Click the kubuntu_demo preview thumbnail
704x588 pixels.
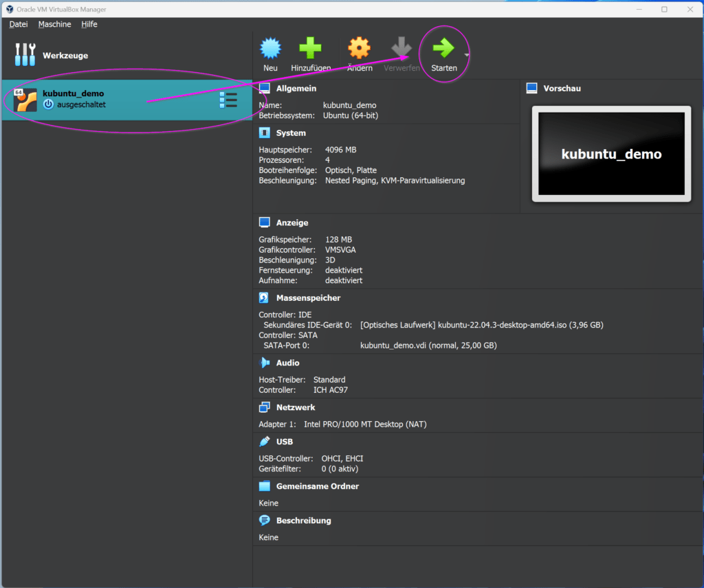click(x=611, y=154)
